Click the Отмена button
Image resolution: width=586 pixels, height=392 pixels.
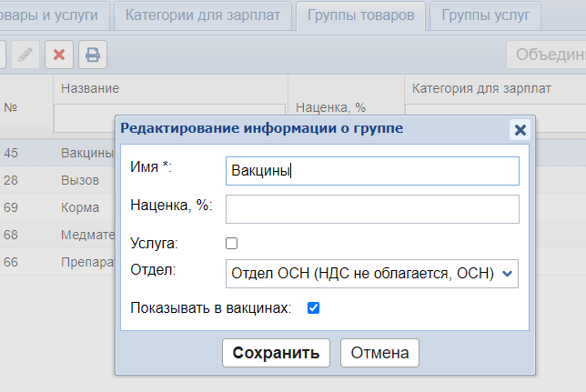point(379,353)
